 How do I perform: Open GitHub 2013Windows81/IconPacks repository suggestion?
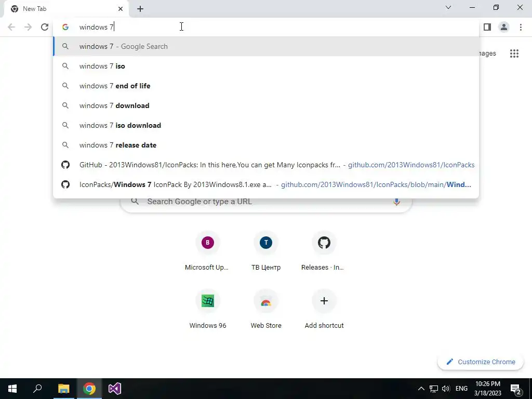(x=267, y=165)
